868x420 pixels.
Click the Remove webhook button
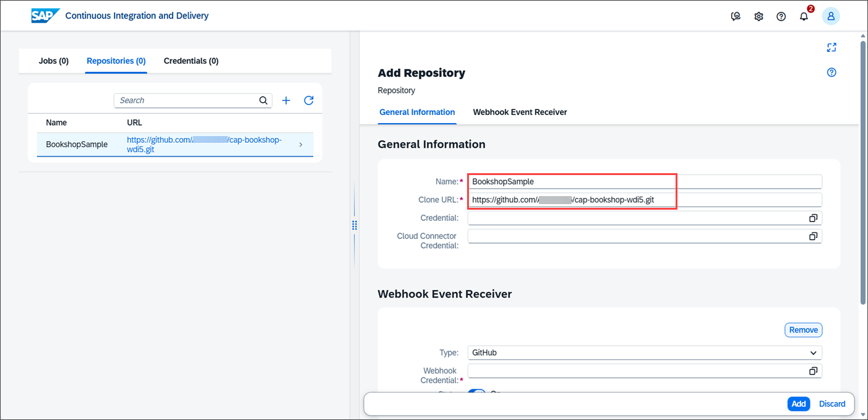click(804, 330)
